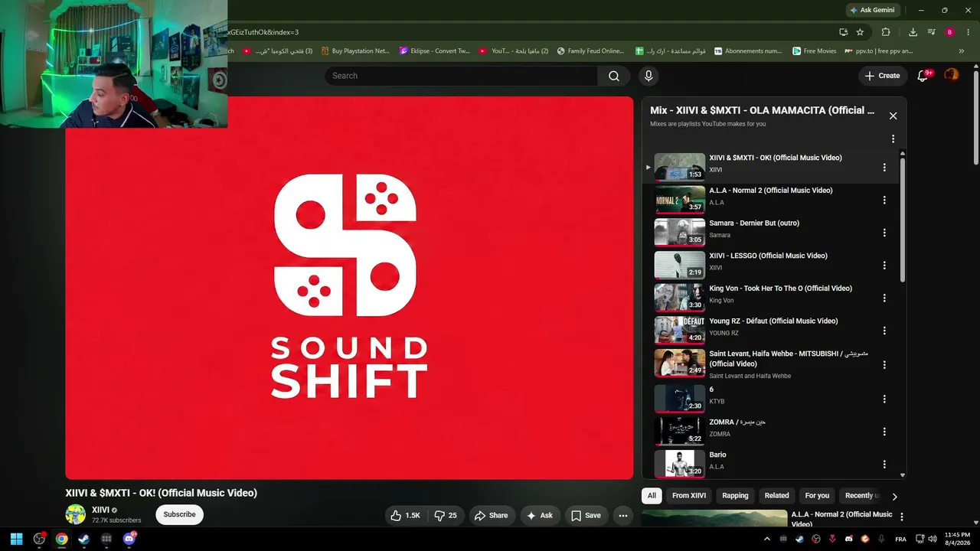The height and width of the screenshot is (551, 980).
Task: Bookmark this page with the star icon
Action: [x=860, y=32]
